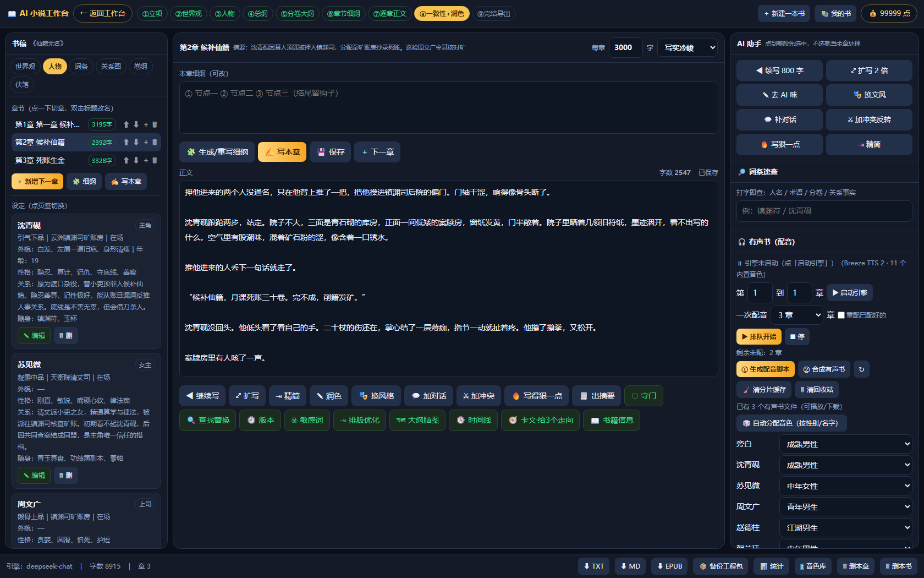Select chapter row 第3章 死账生金
Viewport: 924px width, 578px height.
[86, 160]
